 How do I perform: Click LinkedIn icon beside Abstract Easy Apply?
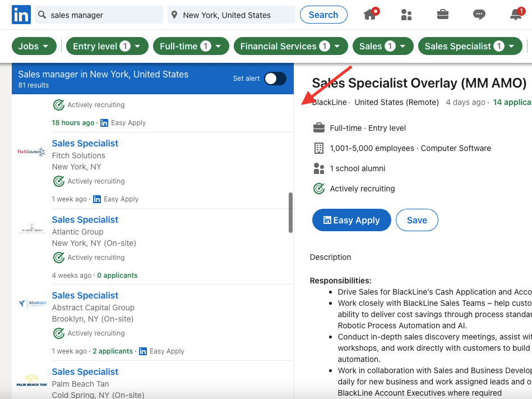[143, 351]
